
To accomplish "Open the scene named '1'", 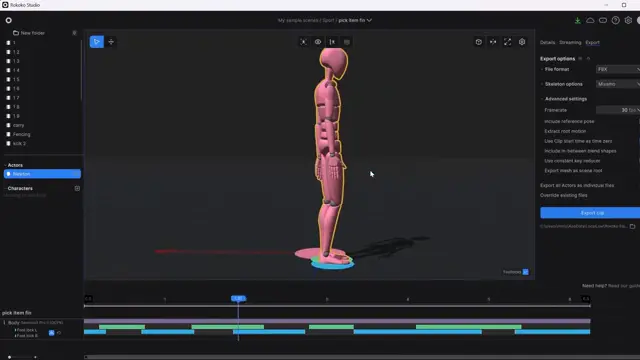I will click(14, 43).
